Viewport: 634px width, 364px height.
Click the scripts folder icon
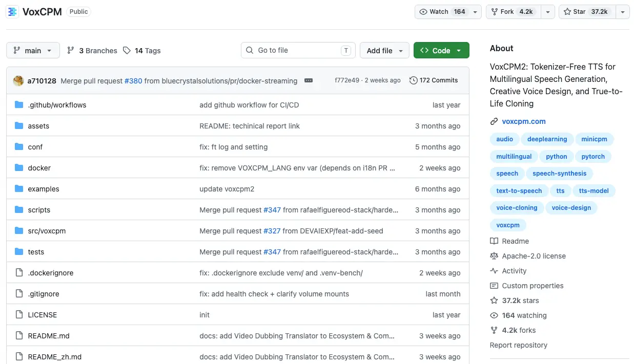click(19, 210)
